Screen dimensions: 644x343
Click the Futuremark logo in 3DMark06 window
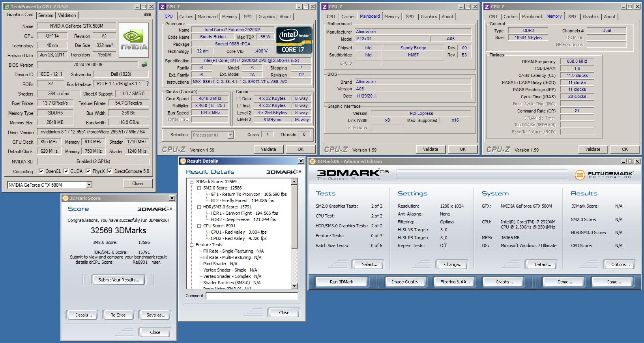point(604,174)
